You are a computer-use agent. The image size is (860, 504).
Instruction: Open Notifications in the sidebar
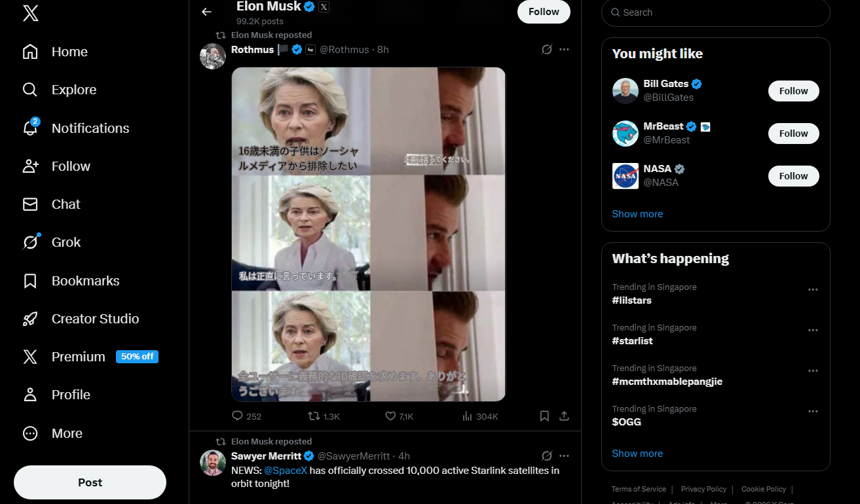90,128
